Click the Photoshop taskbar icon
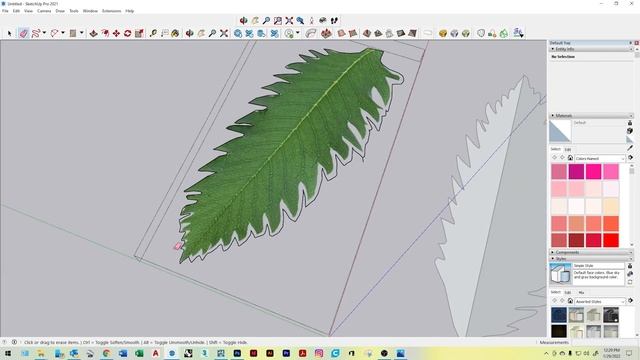The height and width of the screenshot is (360, 640). click(x=237, y=353)
